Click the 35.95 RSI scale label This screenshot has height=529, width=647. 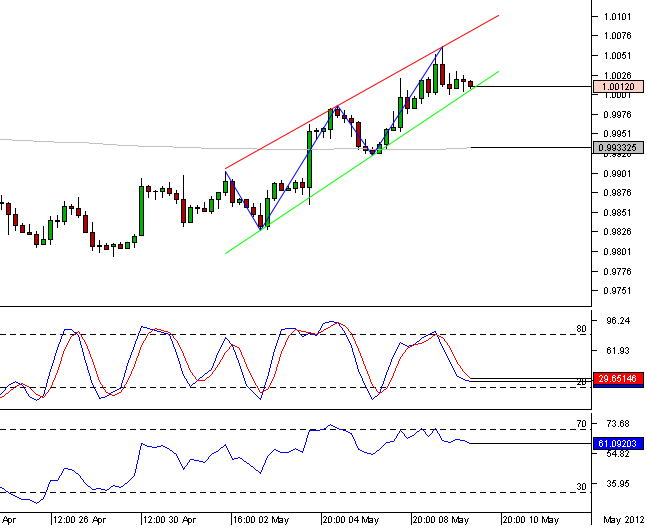(618, 483)
